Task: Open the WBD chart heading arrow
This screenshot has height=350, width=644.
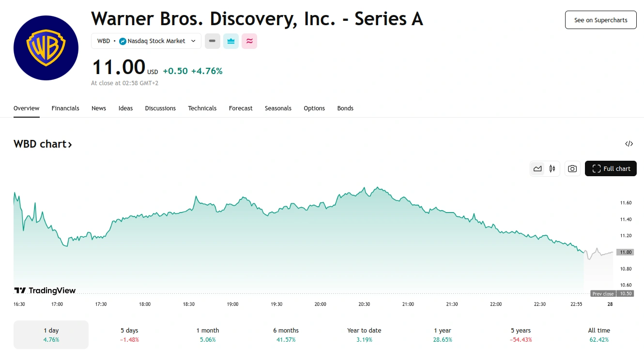Action: pos(70,144)
